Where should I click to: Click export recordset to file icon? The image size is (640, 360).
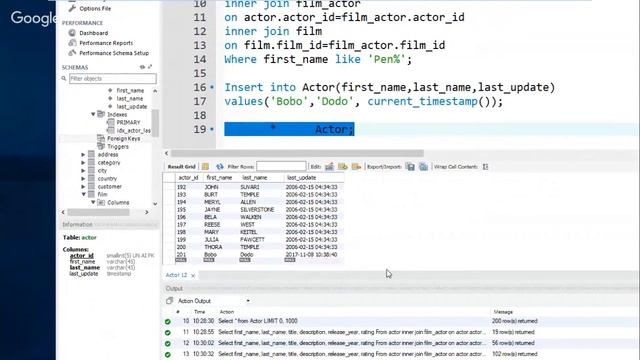pyautogui.click(x=411, y=167)
